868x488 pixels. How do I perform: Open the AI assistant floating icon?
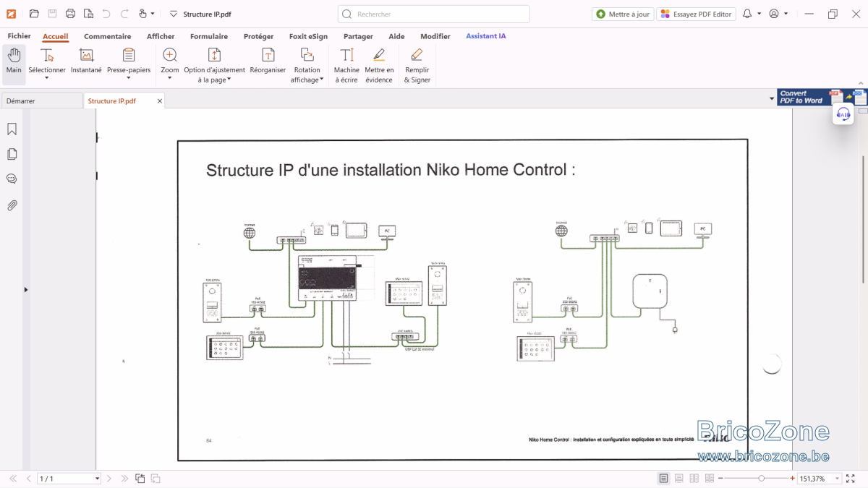tap(843, 114)
